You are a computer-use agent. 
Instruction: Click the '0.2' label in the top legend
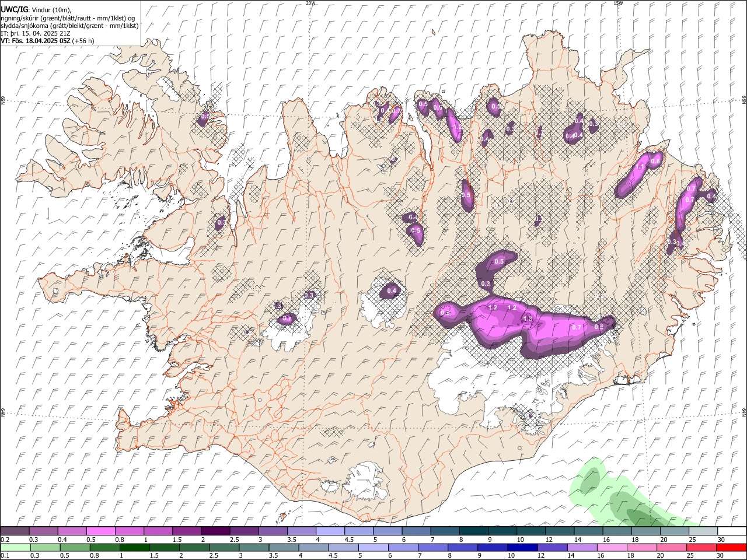coord(5,540)
